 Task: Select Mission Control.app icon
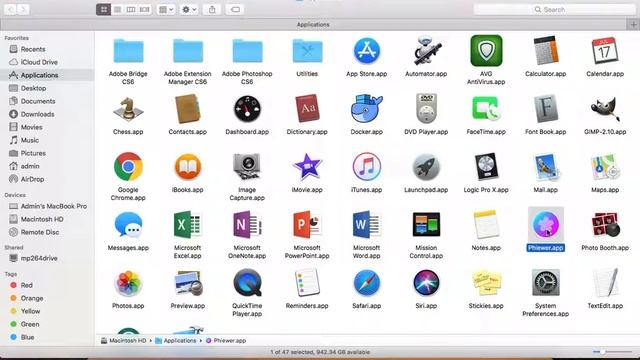tap(426, 224)
